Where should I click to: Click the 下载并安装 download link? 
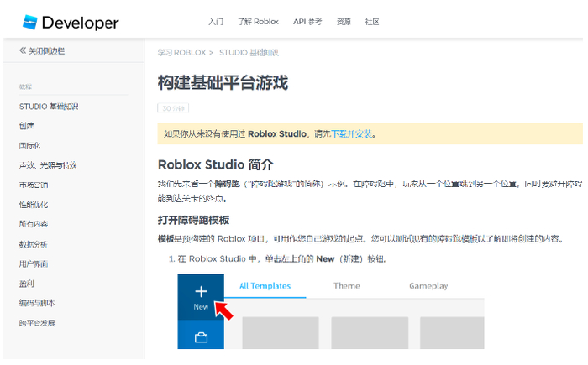(x=351, y=133)
